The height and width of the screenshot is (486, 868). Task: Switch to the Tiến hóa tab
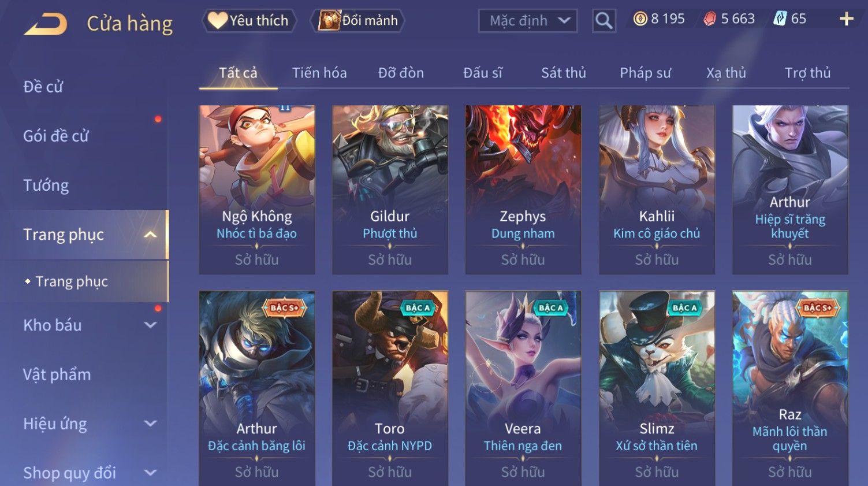coord(319,73)
